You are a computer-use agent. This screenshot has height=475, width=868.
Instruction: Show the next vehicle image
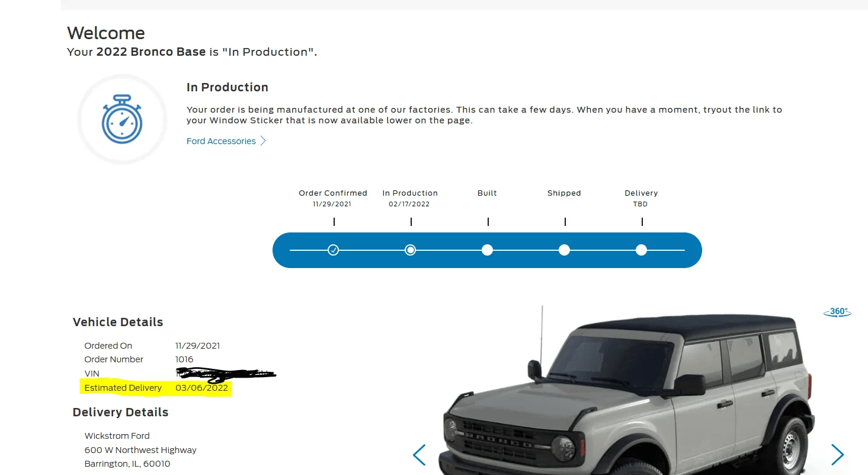coord(837,455)
